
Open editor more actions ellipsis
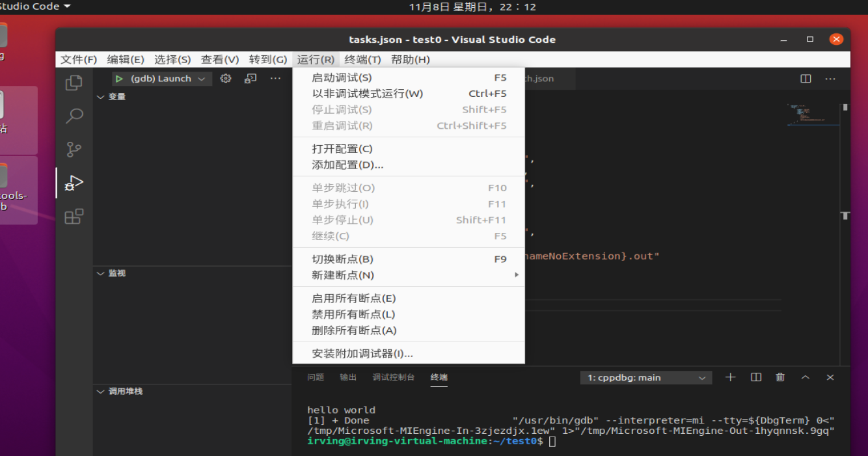click(830, 79)
